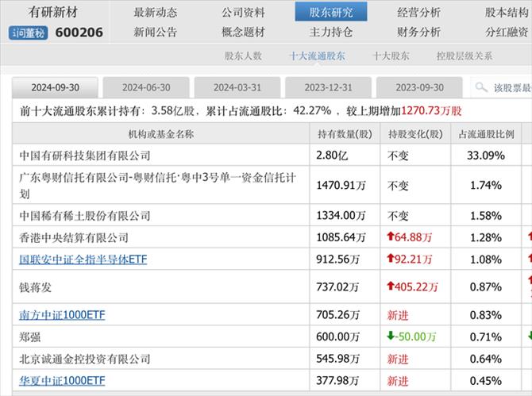
Task: Click the 中国稀有稀土股份有限公司 row name
Action: (x=85, y=216)
